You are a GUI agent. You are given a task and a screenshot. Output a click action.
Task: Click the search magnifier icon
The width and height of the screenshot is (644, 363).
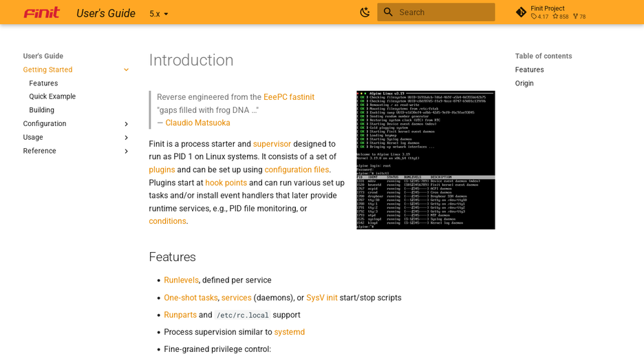(x=388, y=12)
